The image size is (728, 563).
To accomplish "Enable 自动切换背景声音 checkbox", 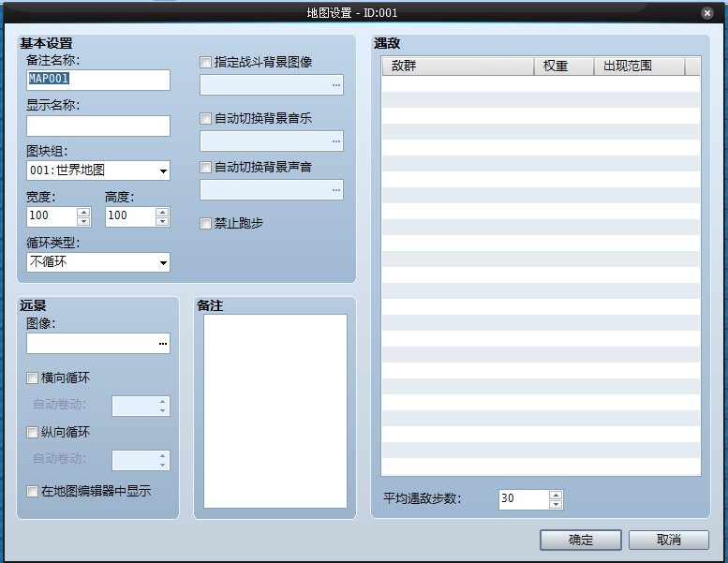I will 205,167.
